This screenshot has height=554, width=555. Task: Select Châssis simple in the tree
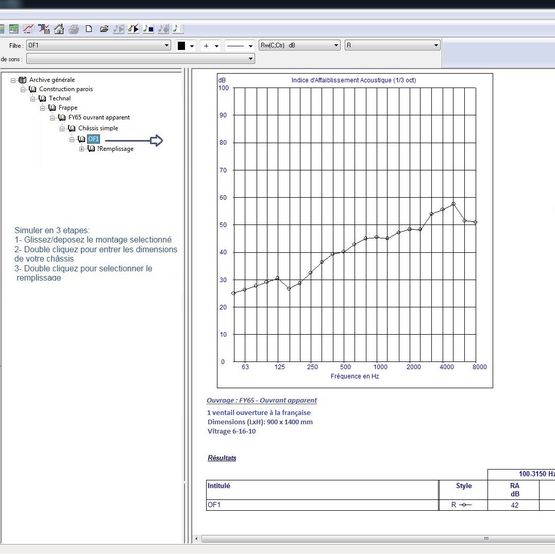[x=98, y=128]
